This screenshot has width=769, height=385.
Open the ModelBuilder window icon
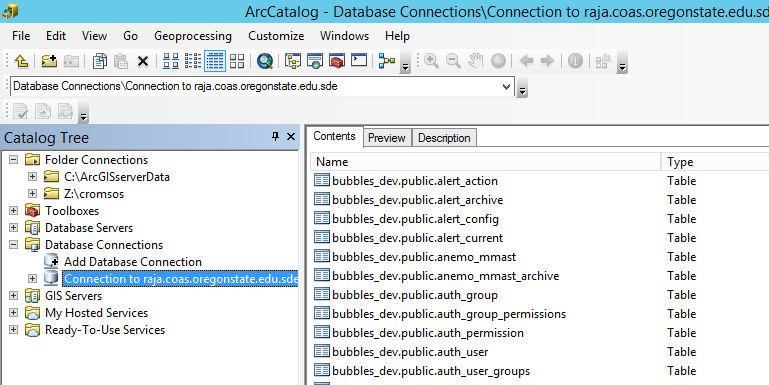point(387,61)
